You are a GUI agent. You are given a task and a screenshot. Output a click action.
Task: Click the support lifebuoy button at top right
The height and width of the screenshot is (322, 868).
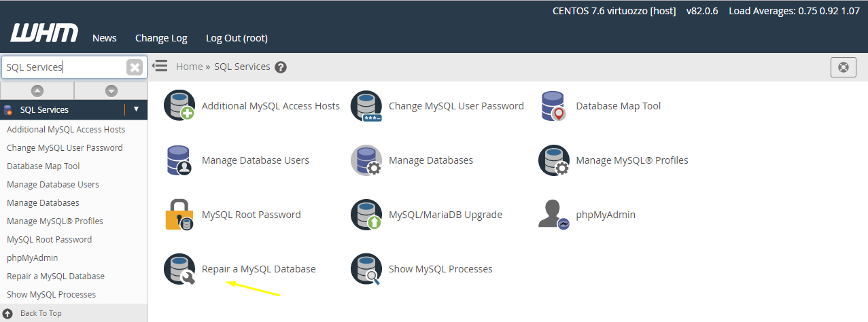click(844, 67)
